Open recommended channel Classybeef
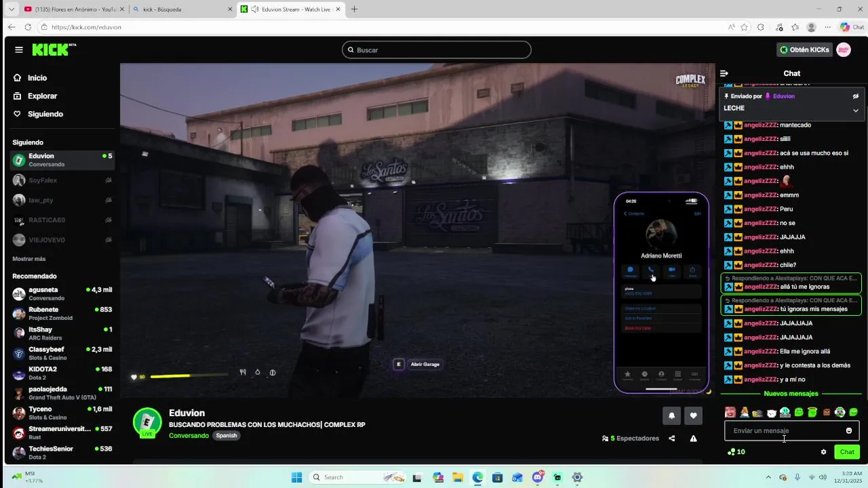Screen dimensions: 868x488 coord(62,353)
